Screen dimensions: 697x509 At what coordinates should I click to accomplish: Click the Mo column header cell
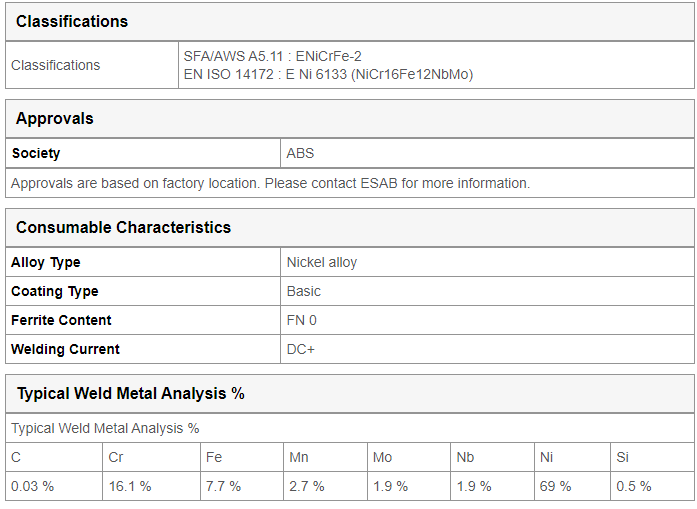click(409, 457)
